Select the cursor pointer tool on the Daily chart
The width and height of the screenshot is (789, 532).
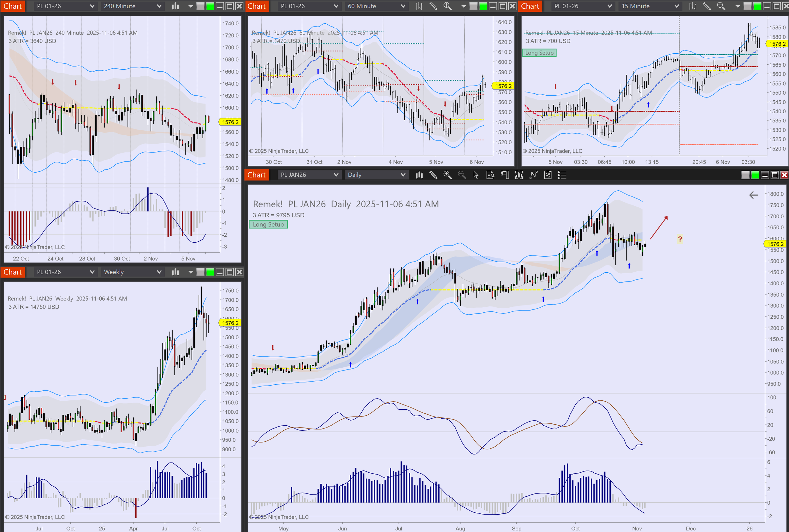coord(476,175)
